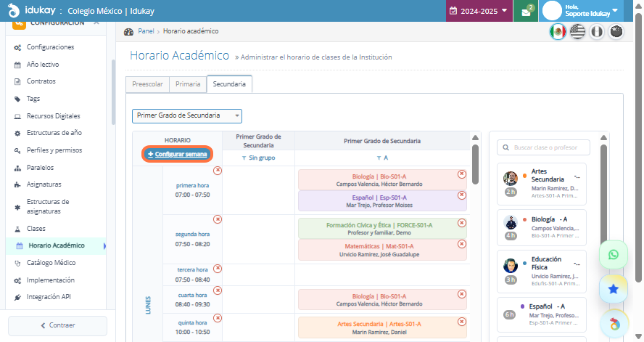
Task: Delete Artes Secundaria class entry in schedule
Action: tap(462, 322)
